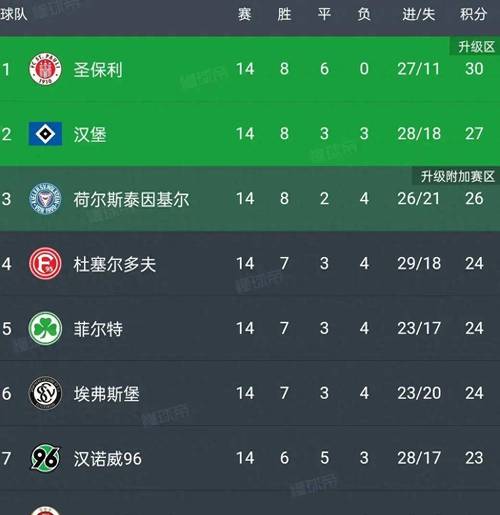Open 杜塞尔多夫 team details

[115, 264]
